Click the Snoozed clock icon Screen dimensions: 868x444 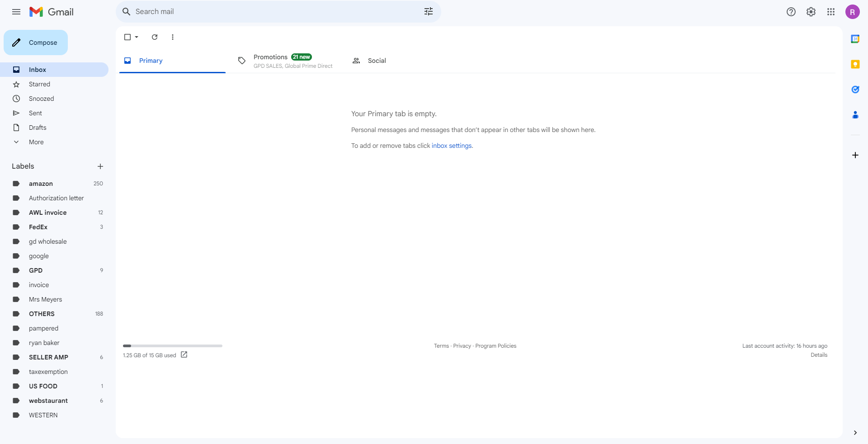tap(16, 99)
